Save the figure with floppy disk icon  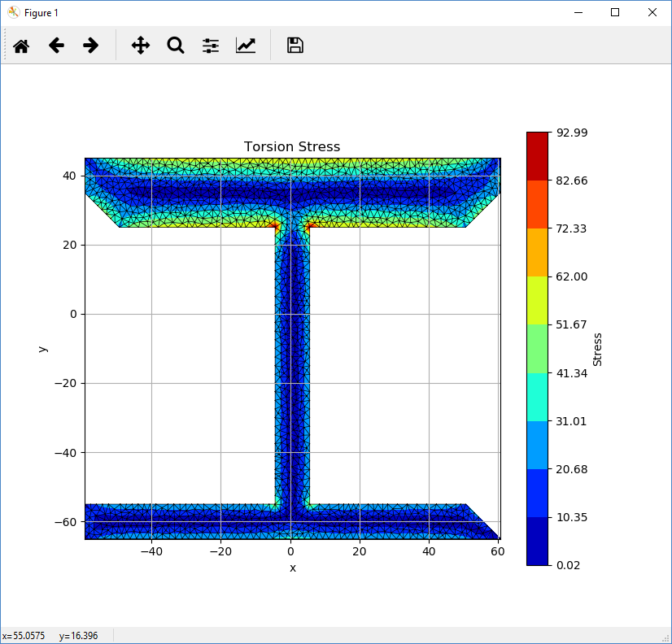[x=295, y=46]
